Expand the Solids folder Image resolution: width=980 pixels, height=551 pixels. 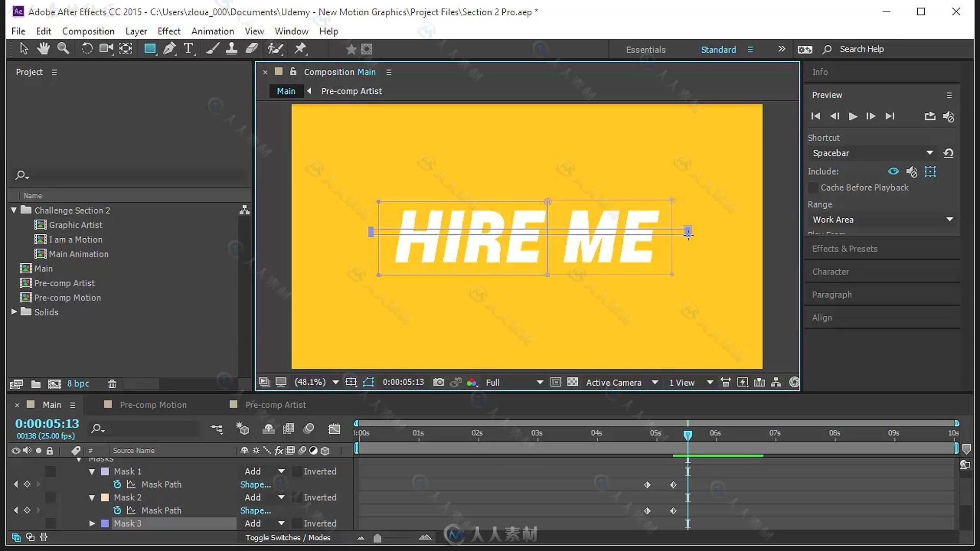[14, 312]
